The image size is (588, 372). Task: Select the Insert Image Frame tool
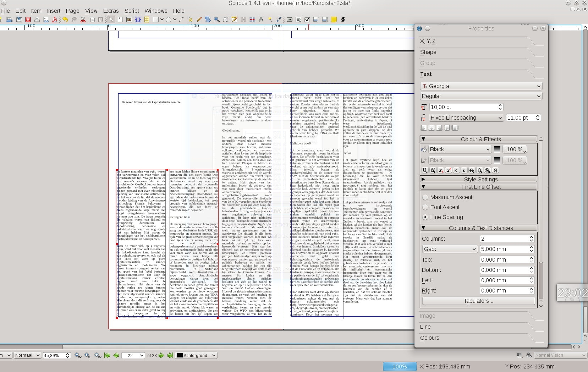point(129,20)
